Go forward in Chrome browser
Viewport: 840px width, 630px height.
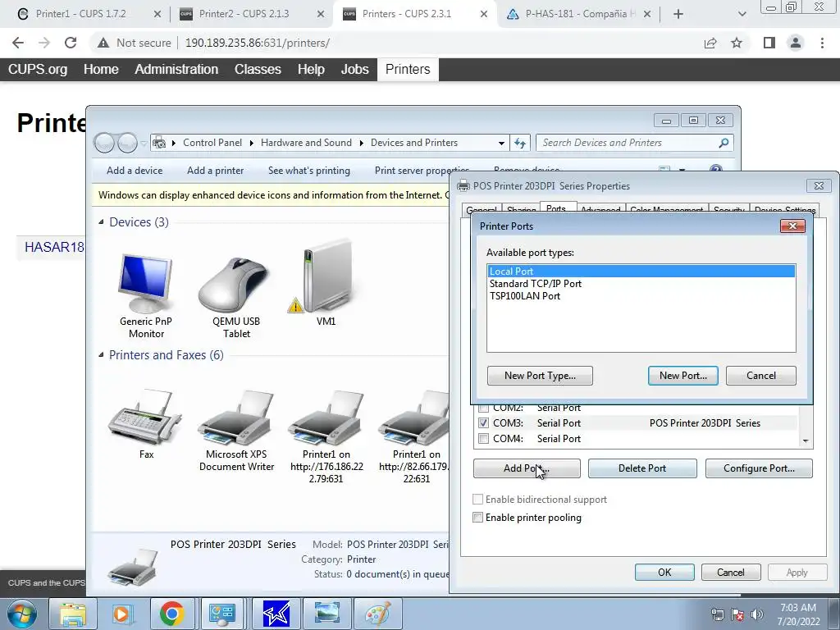[44, 43]
